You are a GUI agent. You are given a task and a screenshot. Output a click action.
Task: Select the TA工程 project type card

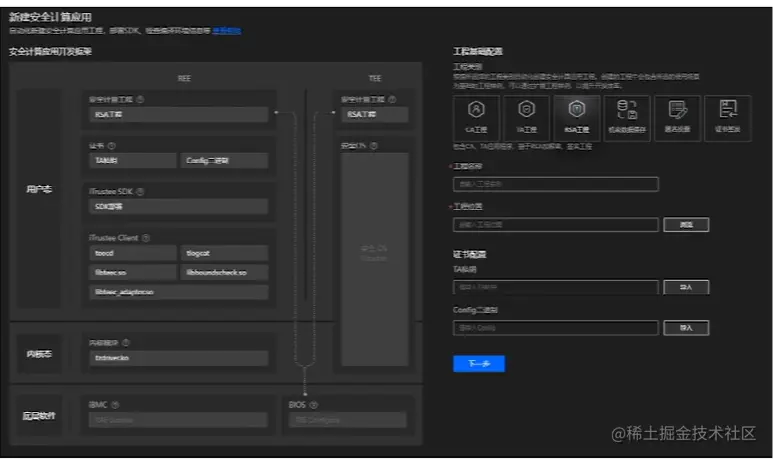(527, 118)
